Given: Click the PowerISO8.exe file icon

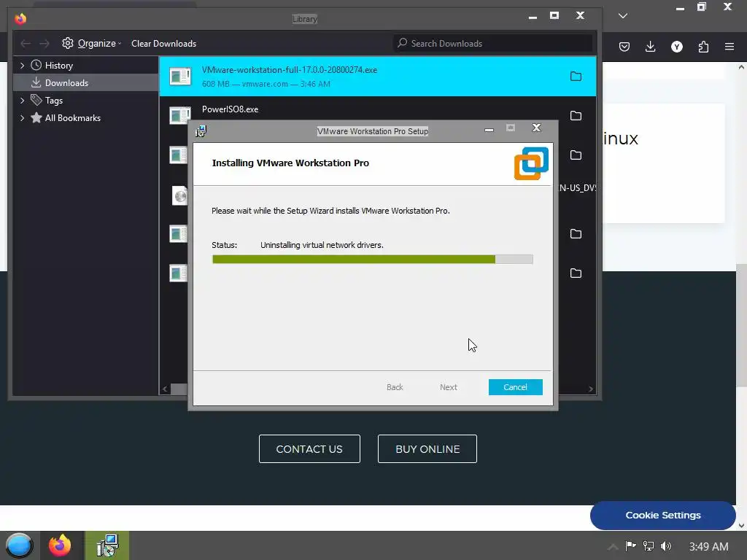Looking at the screenshot, I should (x=180, y=114).
